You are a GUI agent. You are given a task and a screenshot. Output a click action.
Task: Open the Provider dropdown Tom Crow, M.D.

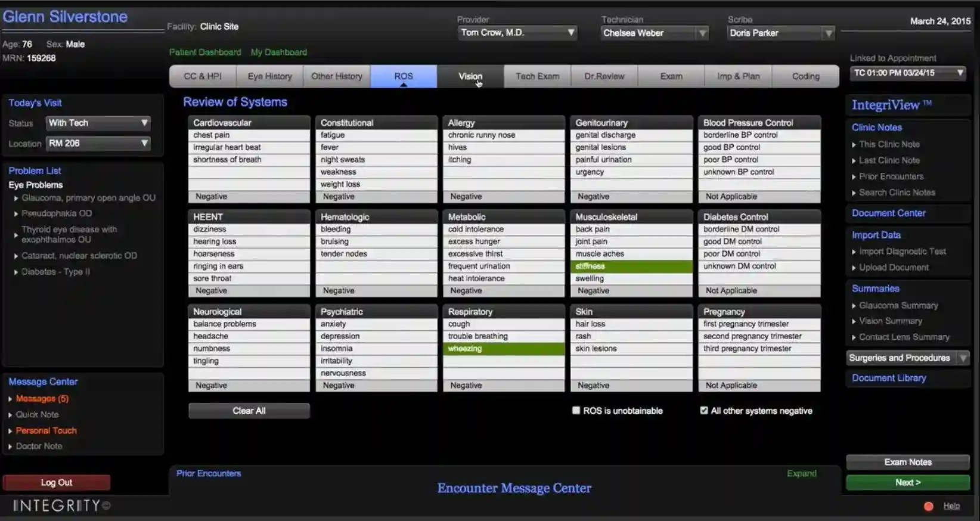click(x=517, y=33)
